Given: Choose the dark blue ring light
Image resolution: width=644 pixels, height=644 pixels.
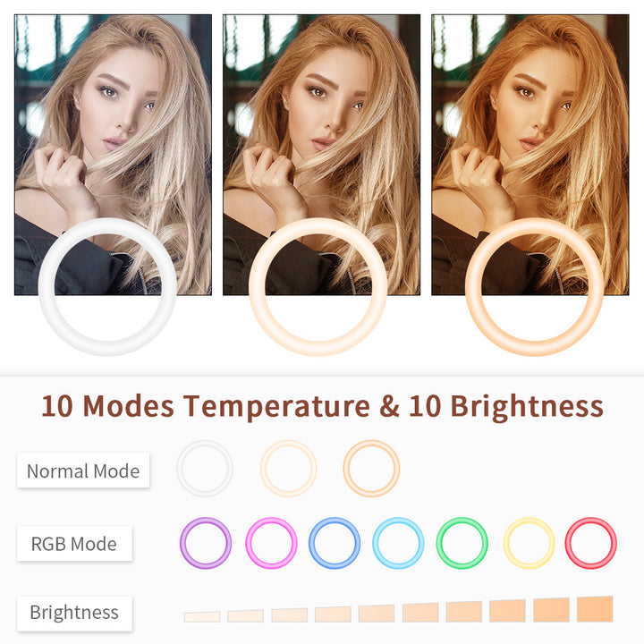Looking at the screenshot, I should point(335,543).
